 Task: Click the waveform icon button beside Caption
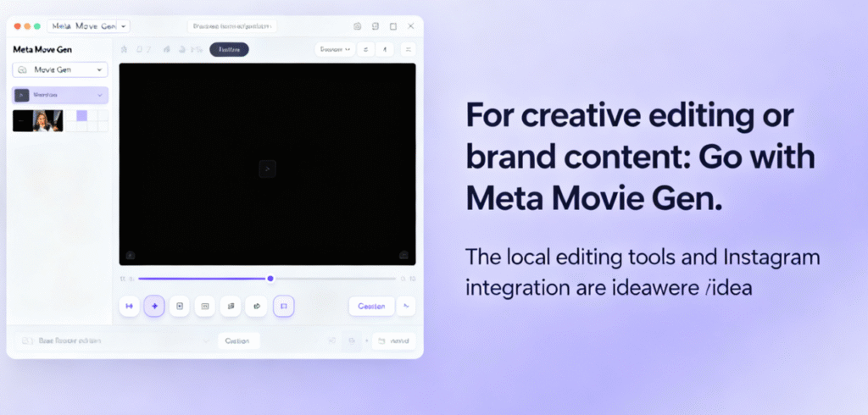406,306
